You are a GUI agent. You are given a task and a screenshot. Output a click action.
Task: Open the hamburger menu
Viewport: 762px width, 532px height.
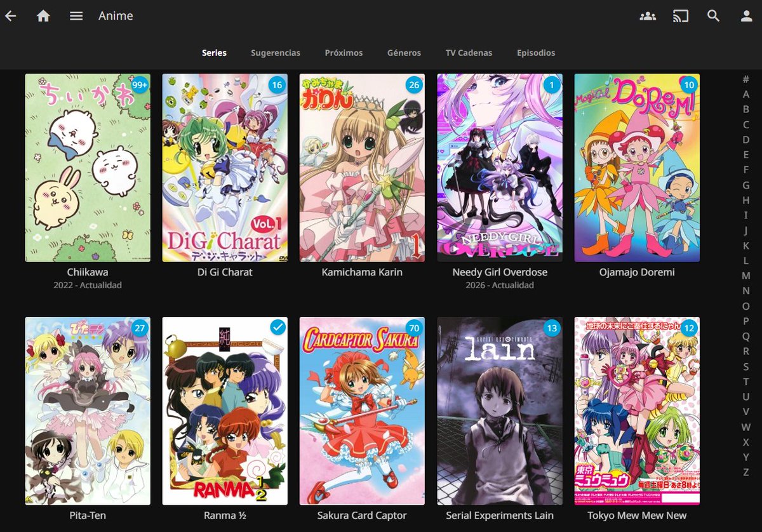coord(76,16)
